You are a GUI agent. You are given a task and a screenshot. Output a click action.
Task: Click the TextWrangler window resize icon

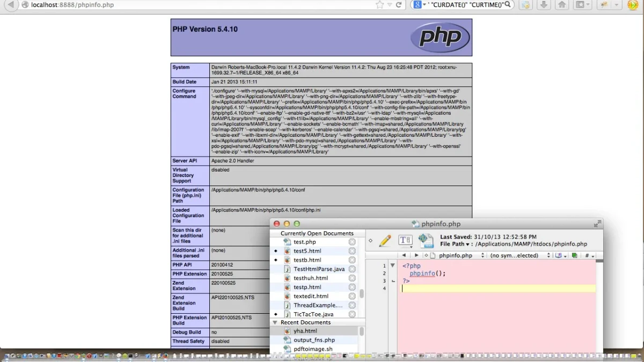[597, 224]
